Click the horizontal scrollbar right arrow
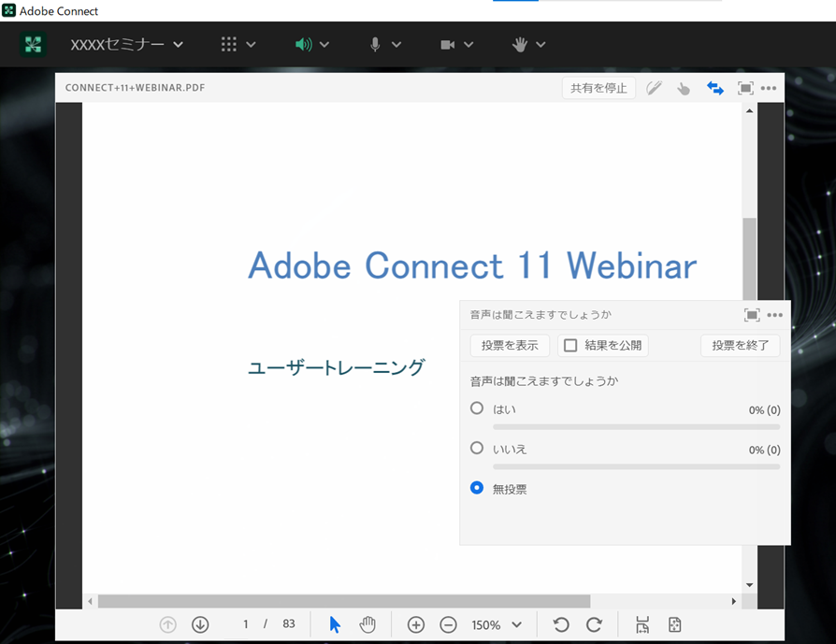Viewport: 836px width, 644px height. (734, 601)
